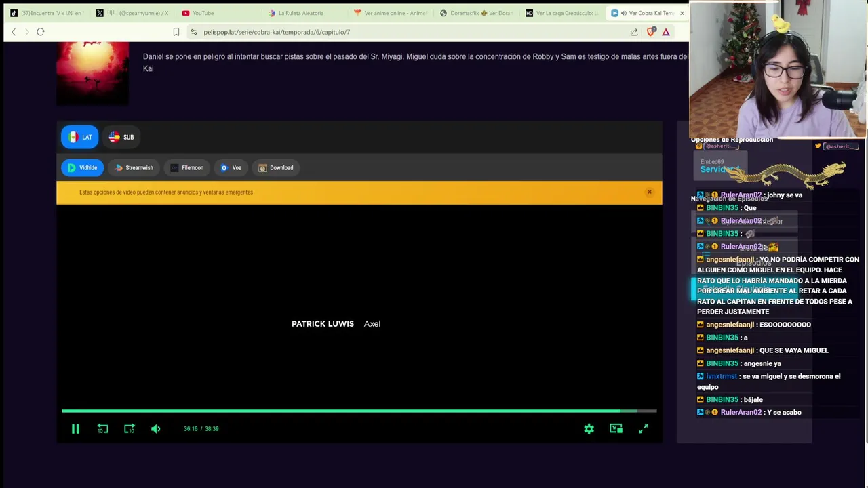868x488 pixels.
Task: Switch to the X spearhyunnie tab
Action: pos(132,13)
